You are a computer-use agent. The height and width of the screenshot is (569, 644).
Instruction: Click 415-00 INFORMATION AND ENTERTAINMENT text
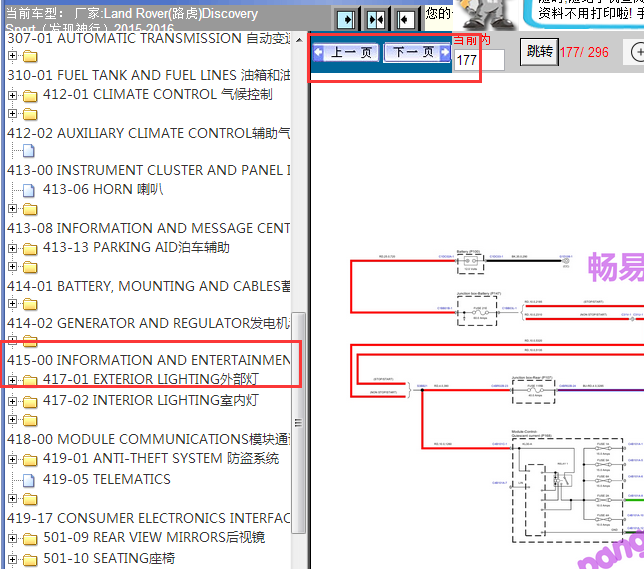(x=149, y=360)
